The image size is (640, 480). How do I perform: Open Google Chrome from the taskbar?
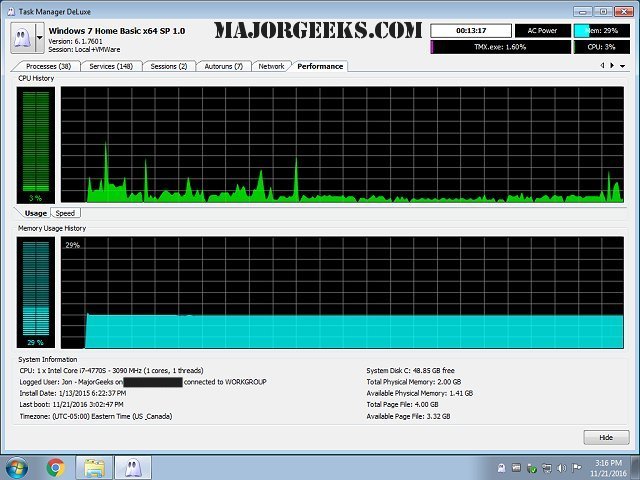pyautogui.click(x=56, y=468)
